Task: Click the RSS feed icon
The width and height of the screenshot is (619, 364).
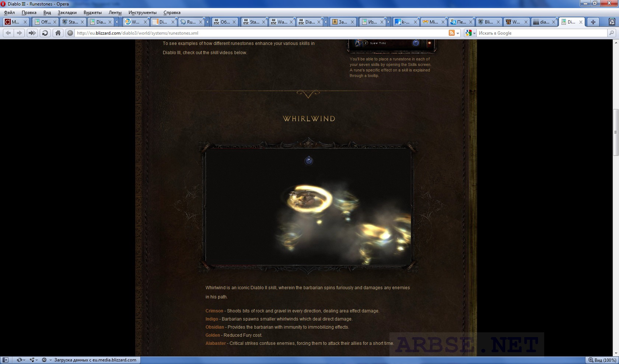Action: (x=451, y=33)
